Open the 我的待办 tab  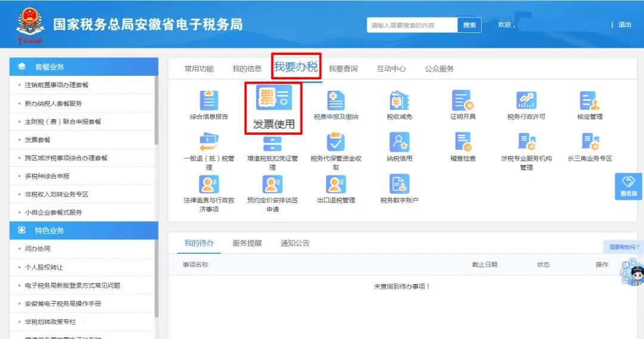tap(199, 243)
